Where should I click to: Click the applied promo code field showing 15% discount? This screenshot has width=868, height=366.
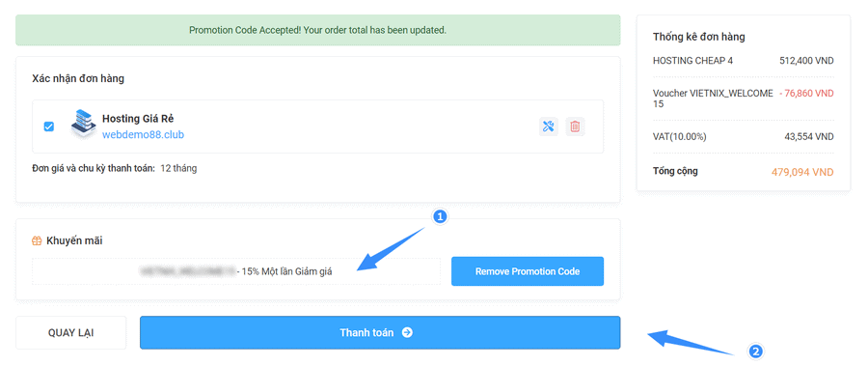(236, 271)
